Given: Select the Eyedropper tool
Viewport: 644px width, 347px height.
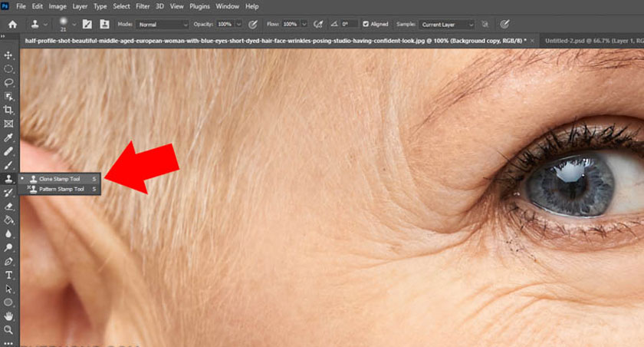Looking at the screenshot, I should (9, 137).
